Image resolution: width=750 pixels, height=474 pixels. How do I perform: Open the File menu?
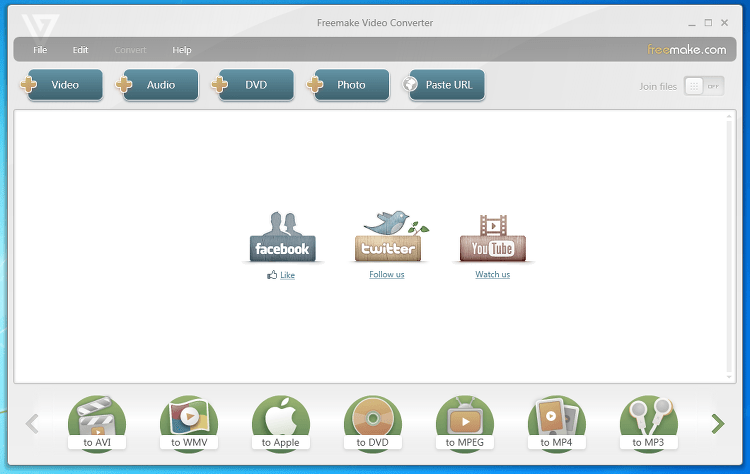pyautogui.click(x=40, y=50)
